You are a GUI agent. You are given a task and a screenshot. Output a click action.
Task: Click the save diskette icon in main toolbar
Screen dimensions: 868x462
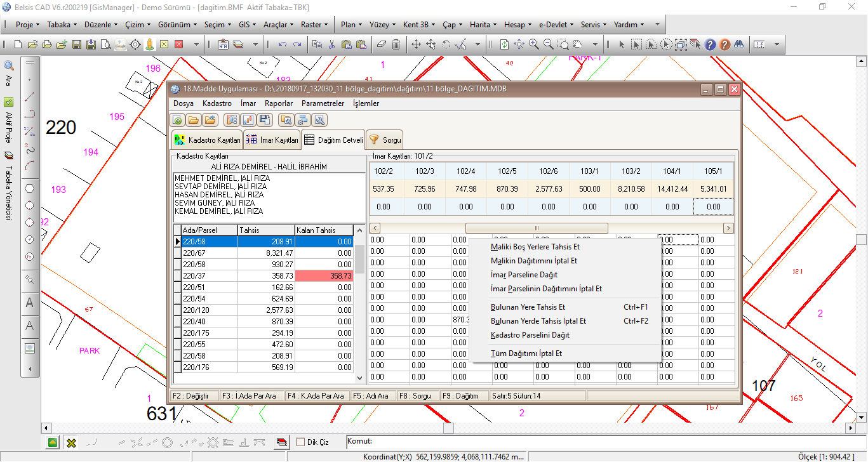click(76, 44)
